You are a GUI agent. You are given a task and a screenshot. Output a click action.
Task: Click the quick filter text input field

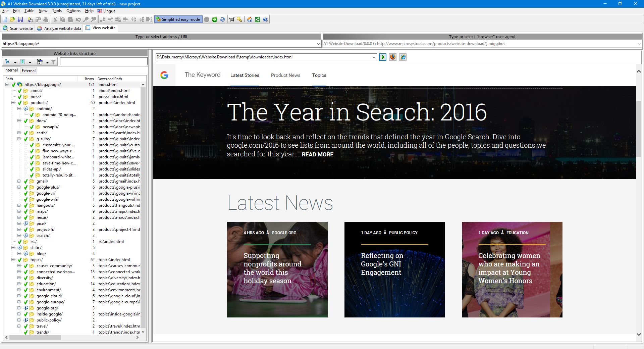pyautogui.click(x=104, y=62)
